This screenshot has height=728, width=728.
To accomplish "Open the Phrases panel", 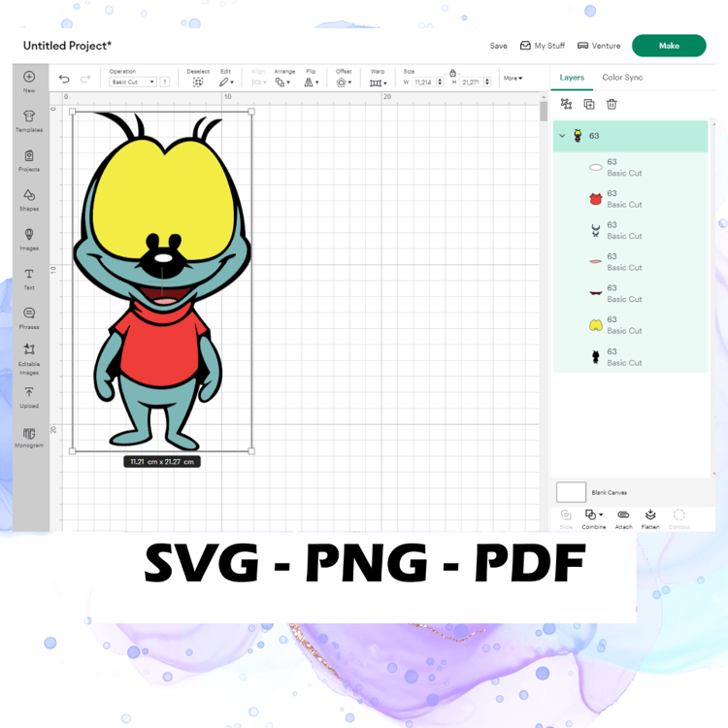I will click(x=29, y=314).
